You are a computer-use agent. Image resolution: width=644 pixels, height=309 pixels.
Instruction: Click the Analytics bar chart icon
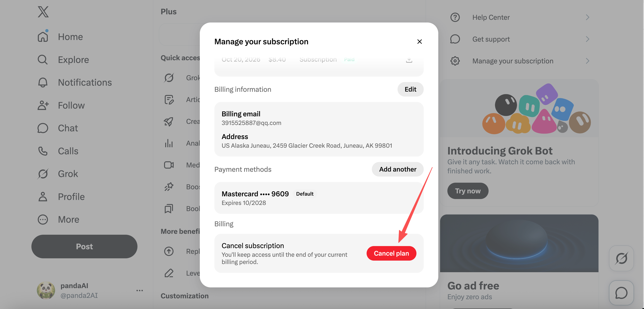169,143
